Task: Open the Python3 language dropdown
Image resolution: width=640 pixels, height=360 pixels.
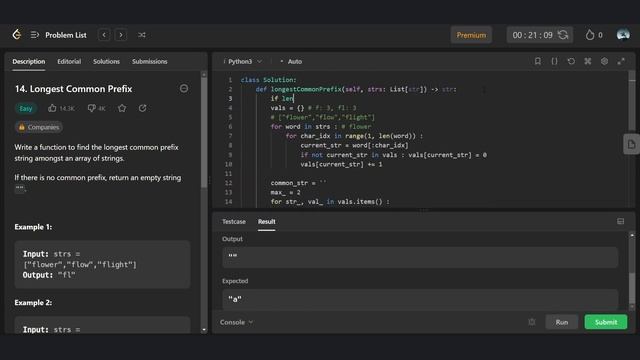Action: (244, 62)
